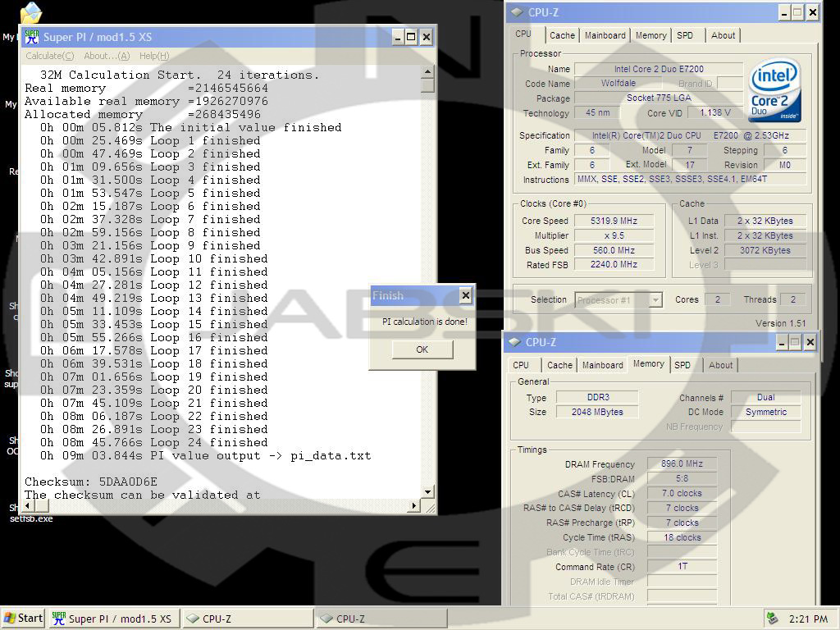The image size is (840, 630).
Task: Open the Start menu
Action: point(23,619)
